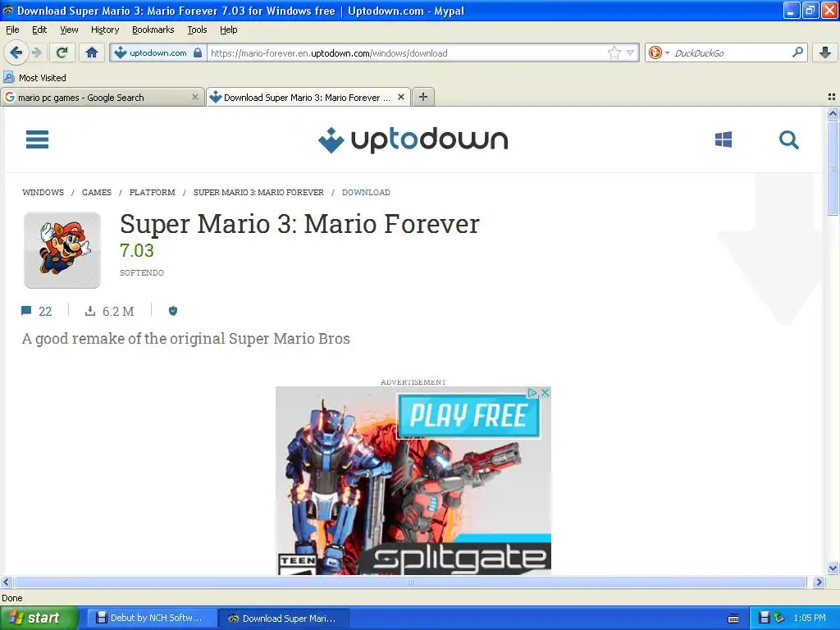Open the Uptodown hamburger menu
The width and height of the screenshot is (840, 630).
(x=37, y=139)
